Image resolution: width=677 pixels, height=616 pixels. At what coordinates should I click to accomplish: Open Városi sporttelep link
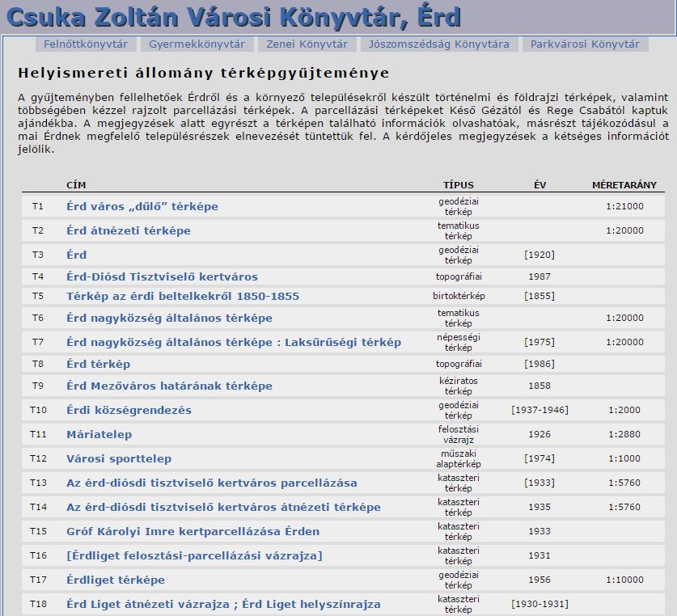(x=119, y=458)
